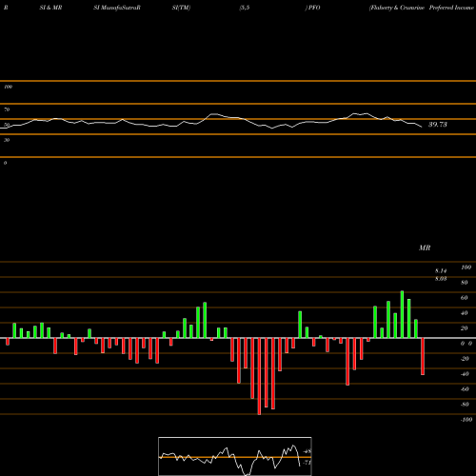Click the 5.14 value beside MR axis
The width and height of the screenshot is (476, 476).
pyautogui.click(x=441, y=271)
